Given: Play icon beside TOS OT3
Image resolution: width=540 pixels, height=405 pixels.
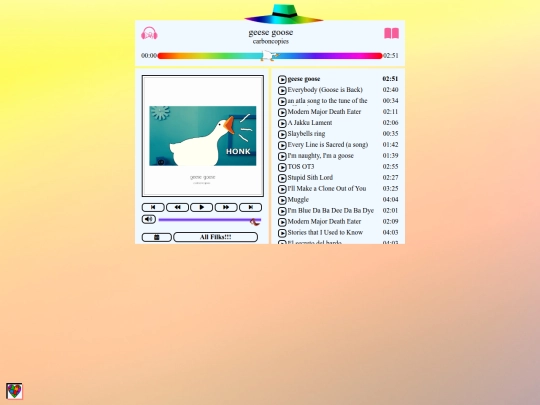Looking at the screenshot, I should click(x=282, y=167).
